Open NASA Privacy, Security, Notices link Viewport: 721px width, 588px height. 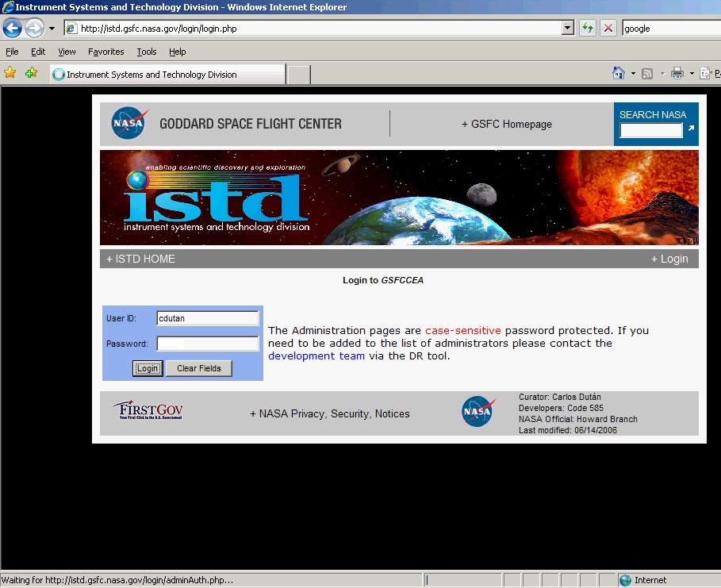[x=330, y=413]
